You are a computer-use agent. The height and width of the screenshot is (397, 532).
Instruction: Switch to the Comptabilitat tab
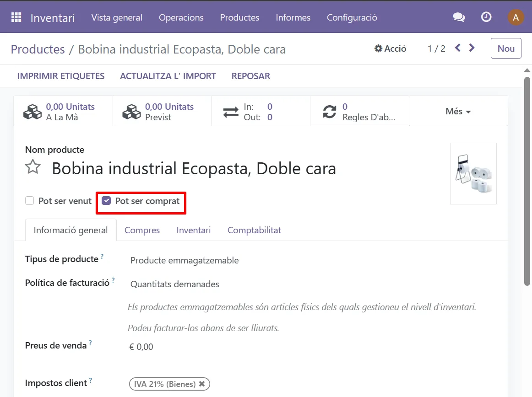254,230
